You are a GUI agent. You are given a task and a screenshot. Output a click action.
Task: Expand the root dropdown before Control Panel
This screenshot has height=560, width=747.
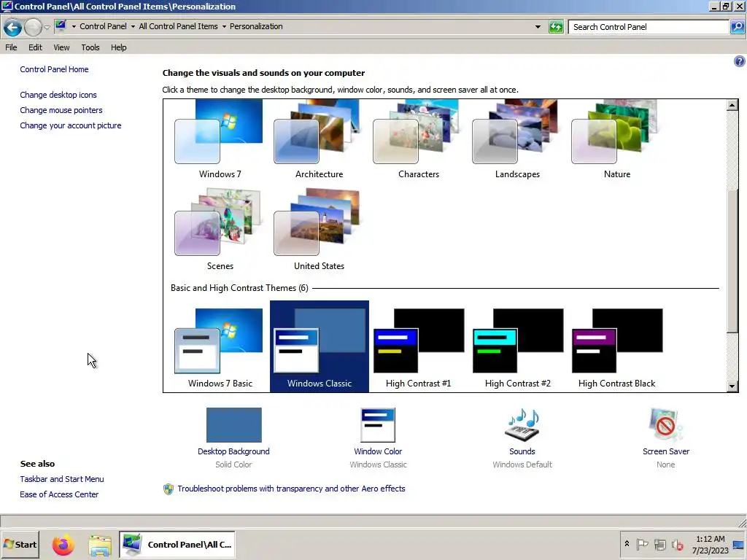coord(74,27)
